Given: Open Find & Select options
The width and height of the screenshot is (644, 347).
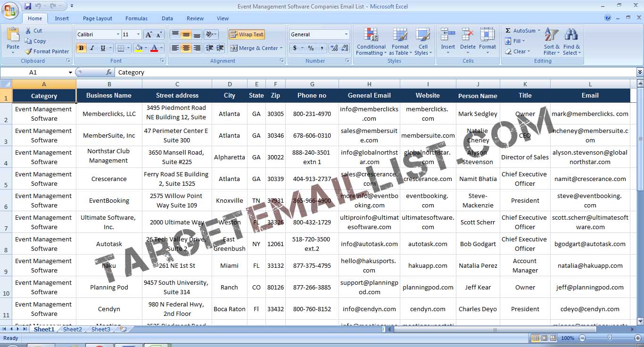Looking at the screenshot, I should 571,41.
